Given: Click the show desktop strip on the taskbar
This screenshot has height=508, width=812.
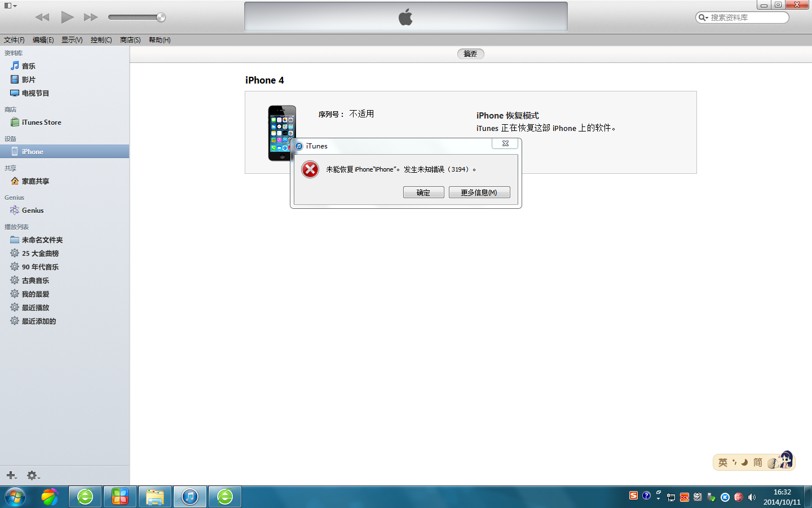Looking at the screenshot, I should click(x=808, y=497).
